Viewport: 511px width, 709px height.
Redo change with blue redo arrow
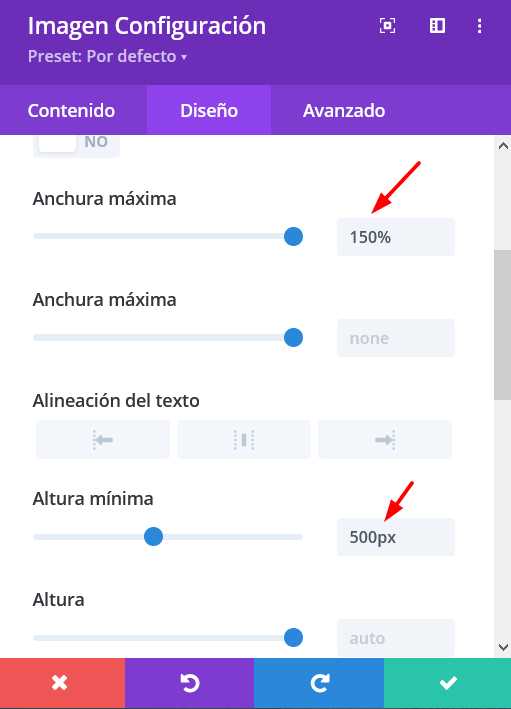(x=319, y=683)
